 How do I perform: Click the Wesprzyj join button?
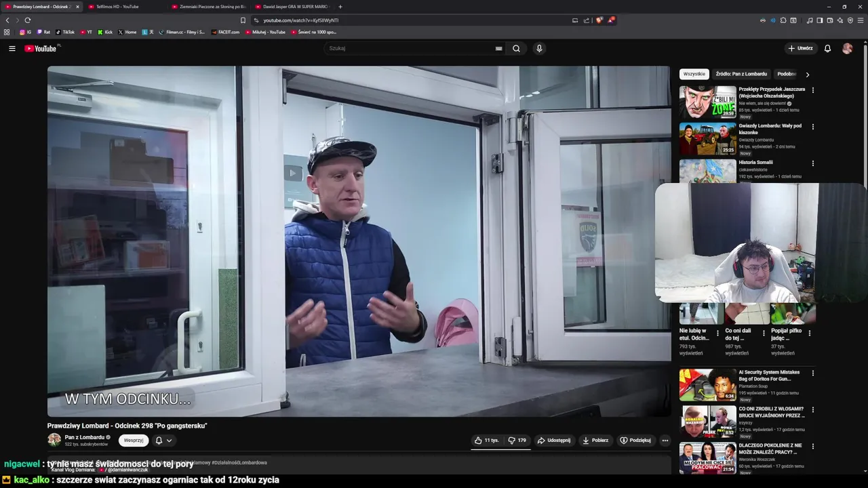[134, 441]
